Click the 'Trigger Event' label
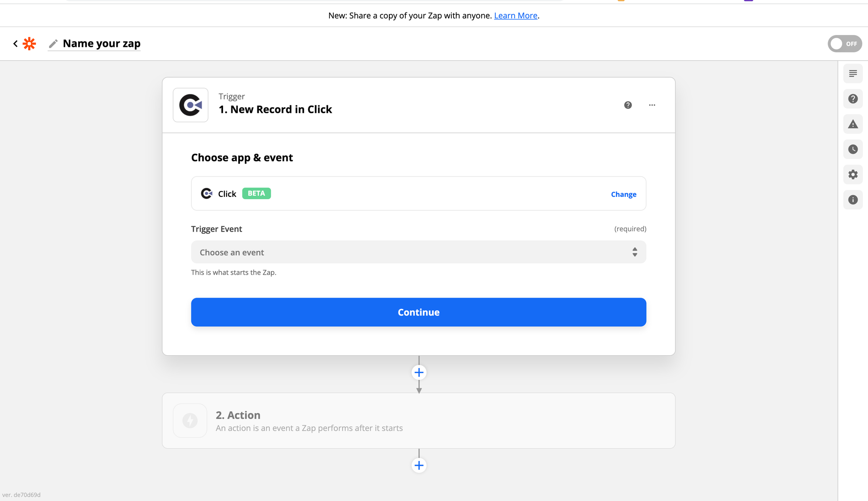This screenshot has width=868, height=501. point(217,229)
